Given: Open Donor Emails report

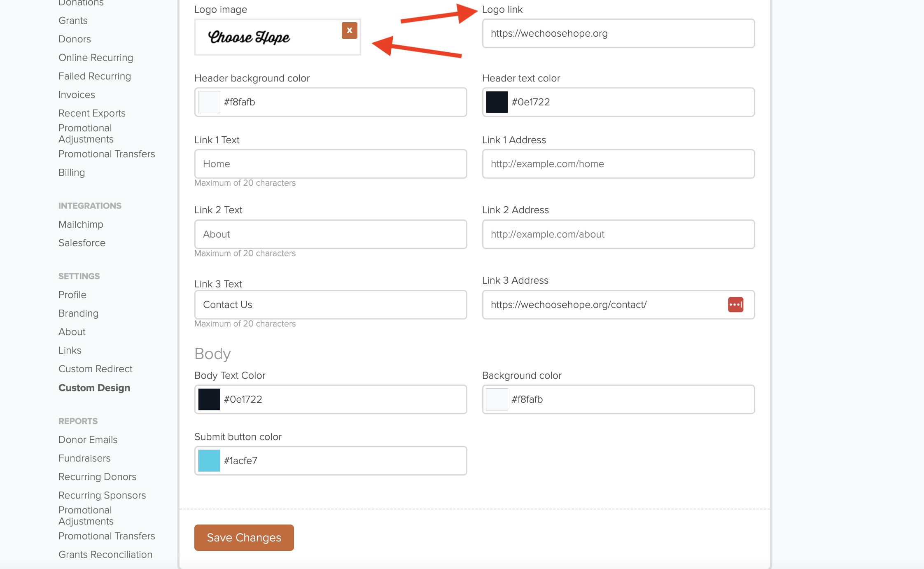Looking at the screenshot, I should tap(88, 440).
